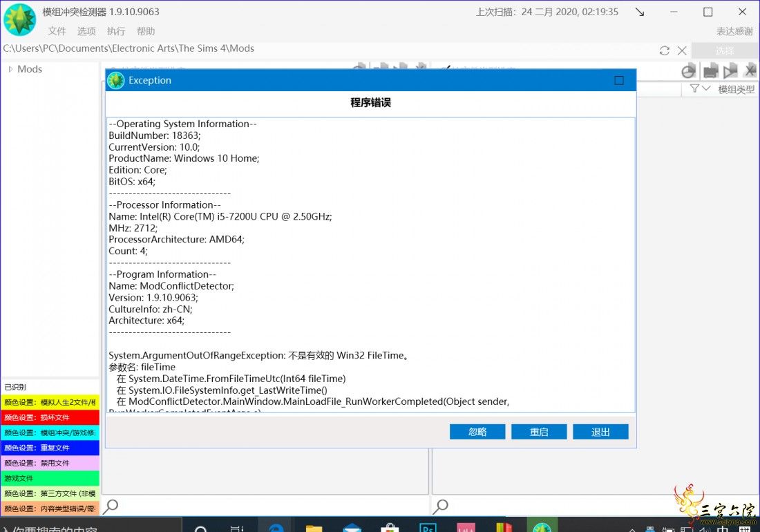Screen dimensions: 760x532
Task: Select yellow swatch 模拟人生2文件 color setting
Action: coord(50,402)
